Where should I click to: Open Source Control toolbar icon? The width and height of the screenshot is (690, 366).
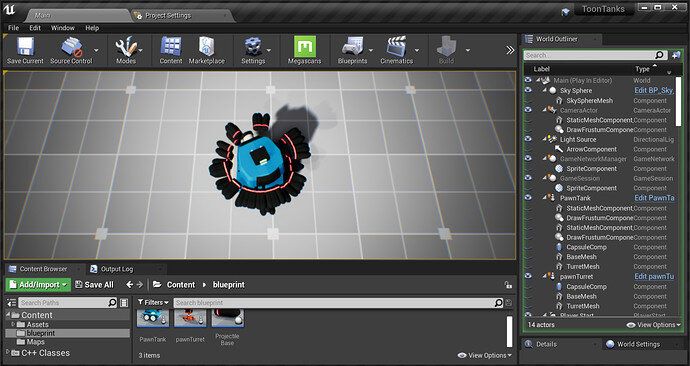pos(72,47)
